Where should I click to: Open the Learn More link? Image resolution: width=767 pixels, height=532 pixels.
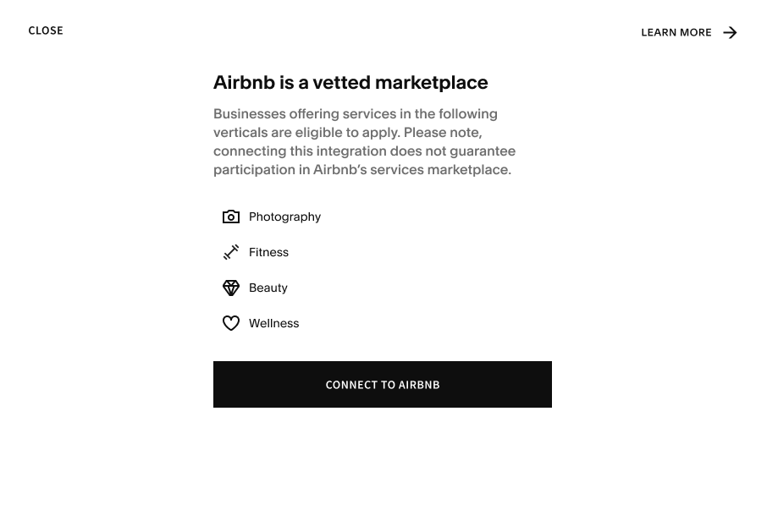pos(676,33)
